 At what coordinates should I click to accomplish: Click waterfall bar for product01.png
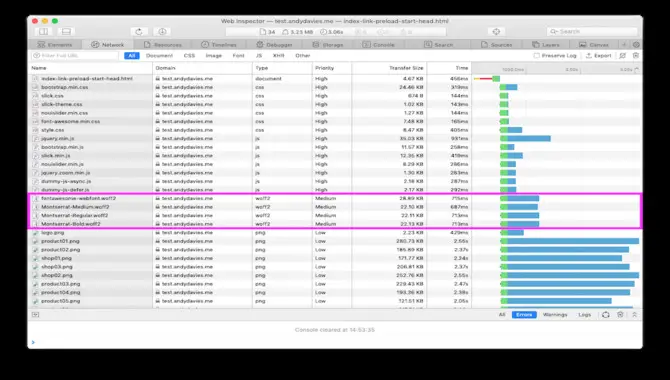click(x=570, y=241)
